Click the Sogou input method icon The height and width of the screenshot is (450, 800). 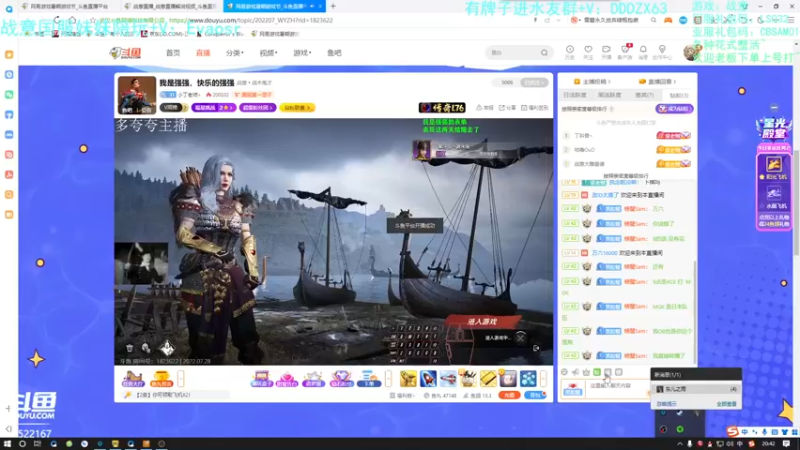click(732, 432)
